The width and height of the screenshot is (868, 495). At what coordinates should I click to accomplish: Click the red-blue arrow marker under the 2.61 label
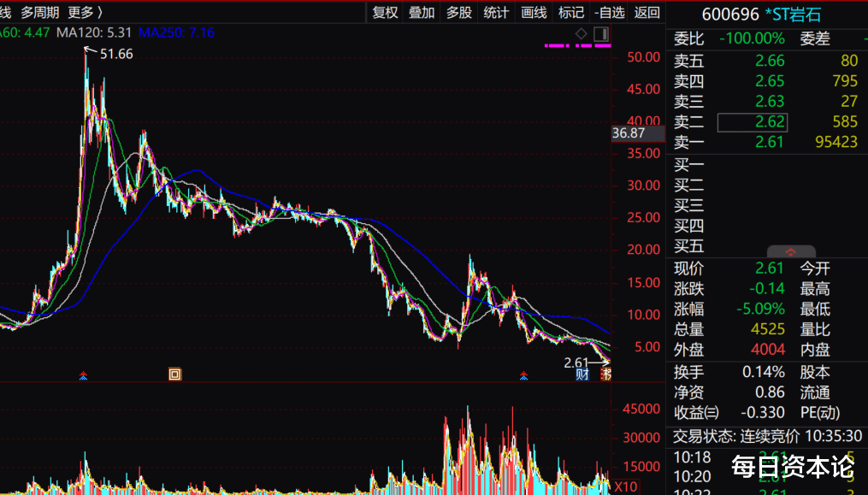tap(523, 376)
